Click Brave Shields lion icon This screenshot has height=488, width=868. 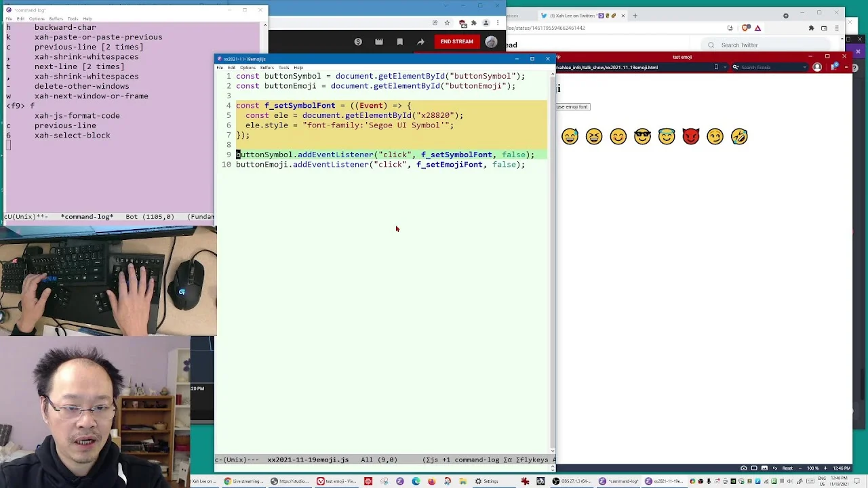(x=747, y=28)
